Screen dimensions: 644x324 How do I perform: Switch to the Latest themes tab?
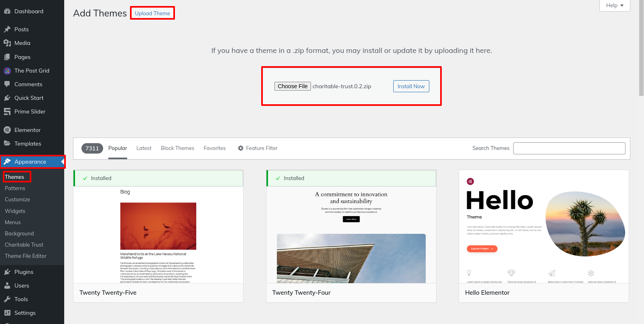[144, 148]
